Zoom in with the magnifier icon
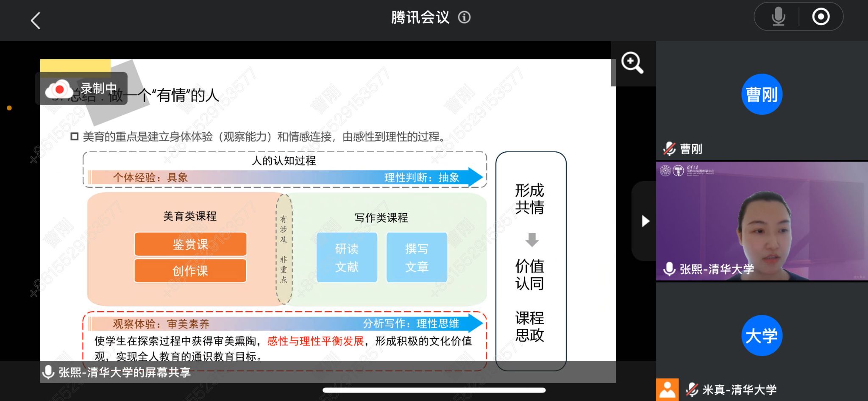 point(632,63)
